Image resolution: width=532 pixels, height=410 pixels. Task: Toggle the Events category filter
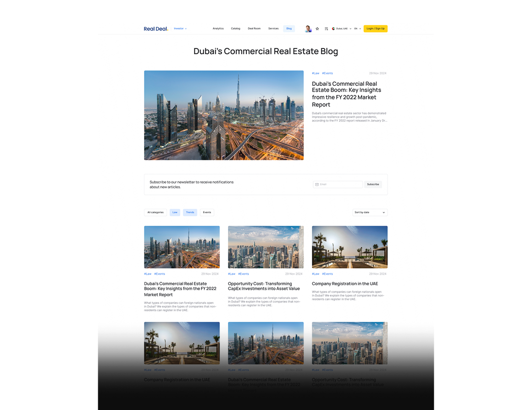click(207, 212)
